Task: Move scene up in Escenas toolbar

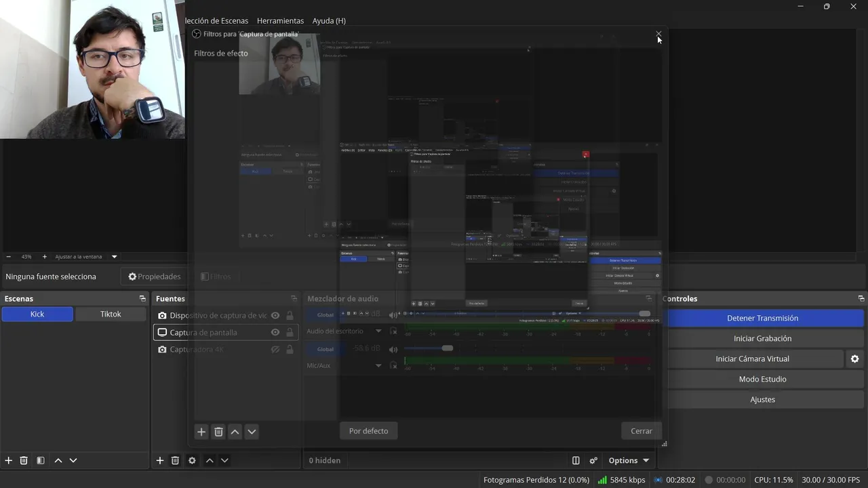Action: click(58, 460)
